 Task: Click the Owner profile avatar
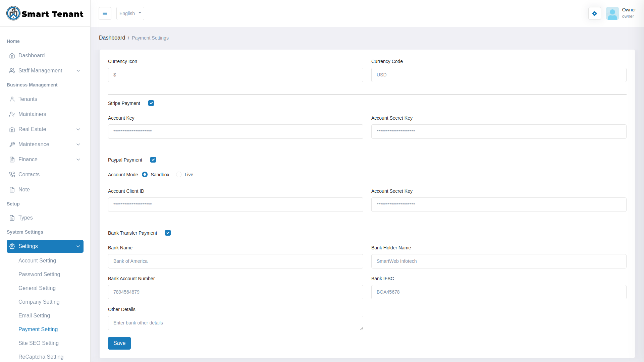(x=612, y=13)
